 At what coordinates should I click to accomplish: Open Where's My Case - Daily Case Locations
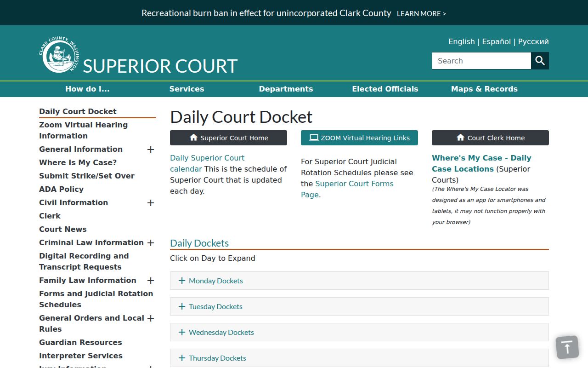481,163
